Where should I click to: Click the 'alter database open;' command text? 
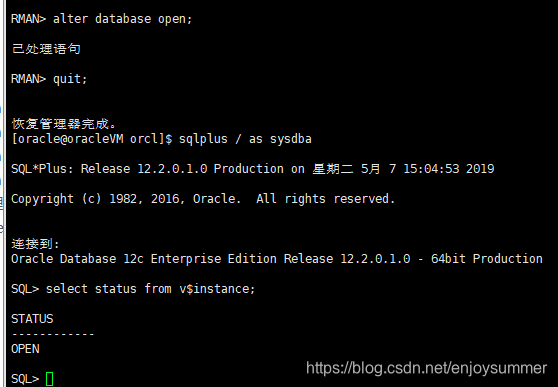point(122,19)
